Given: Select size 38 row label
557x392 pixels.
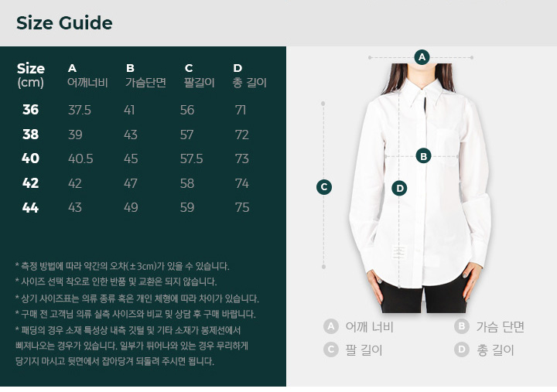Looking at the screenshot, I should (30, 135).
